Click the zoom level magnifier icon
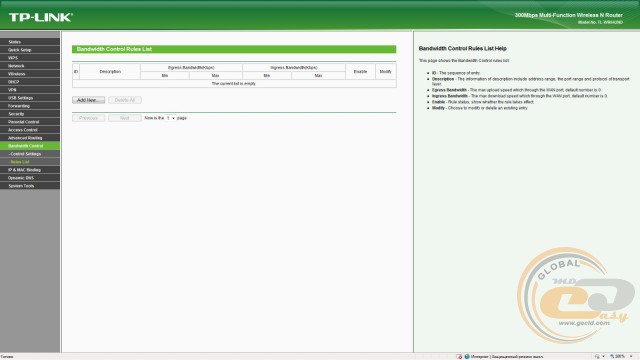This screenshot has height=360, width=640. tap(612, 356)
